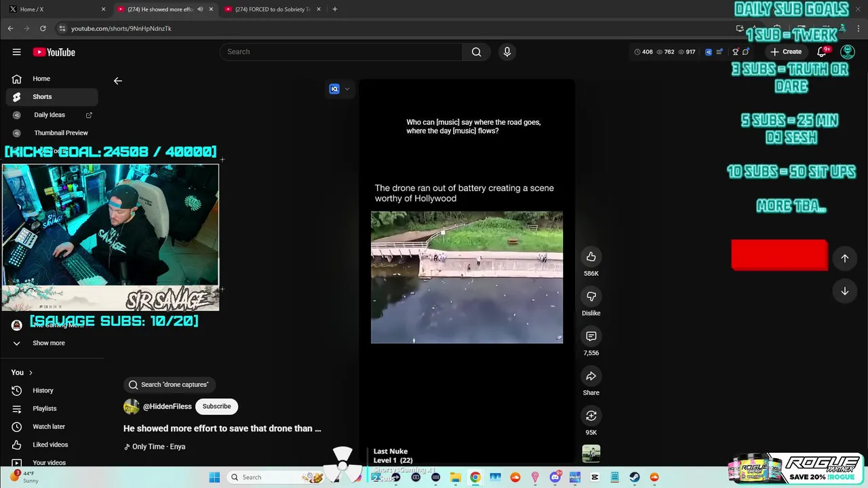Start voice search with microphone icon

[x=507, y=52]
